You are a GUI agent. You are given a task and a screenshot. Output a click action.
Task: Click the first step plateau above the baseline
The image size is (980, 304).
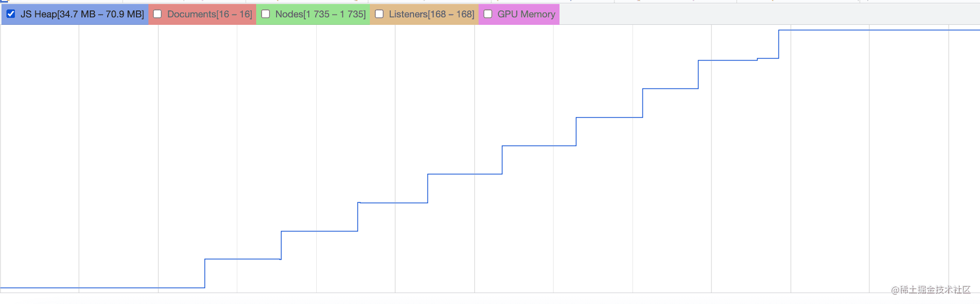243,259
